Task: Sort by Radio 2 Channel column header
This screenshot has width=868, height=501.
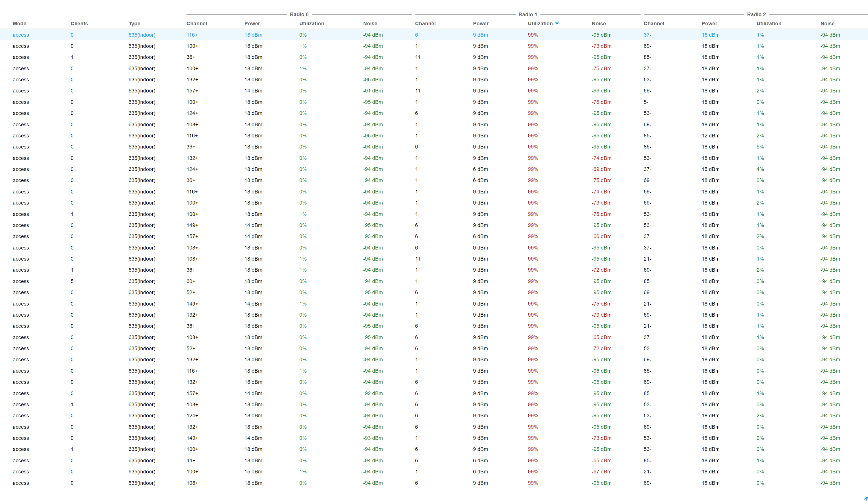Action: tap(654, 23)
